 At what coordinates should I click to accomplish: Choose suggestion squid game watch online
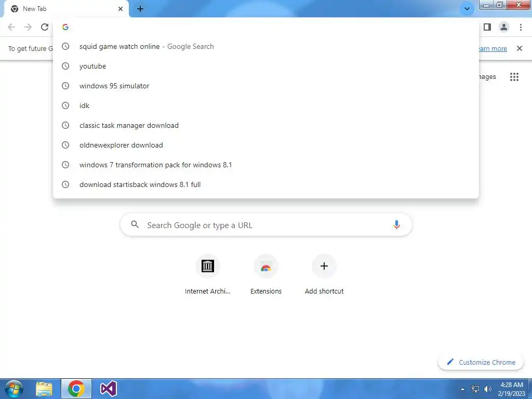pos(266,46)
